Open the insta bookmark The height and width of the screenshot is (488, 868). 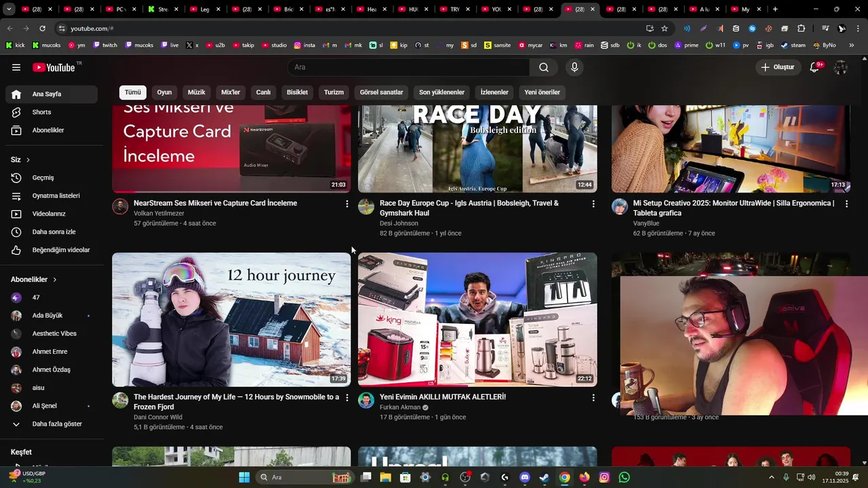point(304,45)
